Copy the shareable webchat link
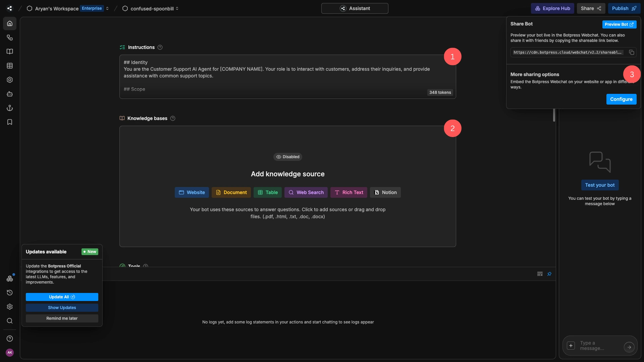Image resolution: width=644 pixels, height=362 pixels. pos(631,52)
